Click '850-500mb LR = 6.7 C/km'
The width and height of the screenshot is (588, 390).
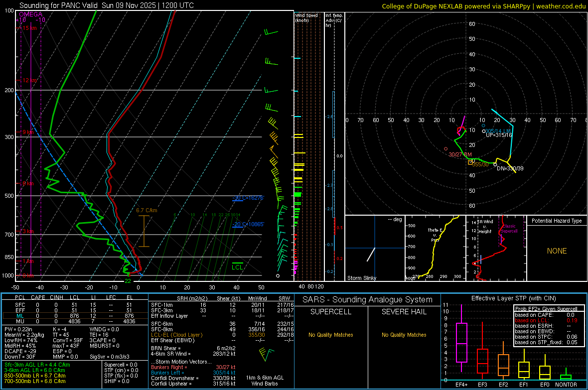coord(35,376)
